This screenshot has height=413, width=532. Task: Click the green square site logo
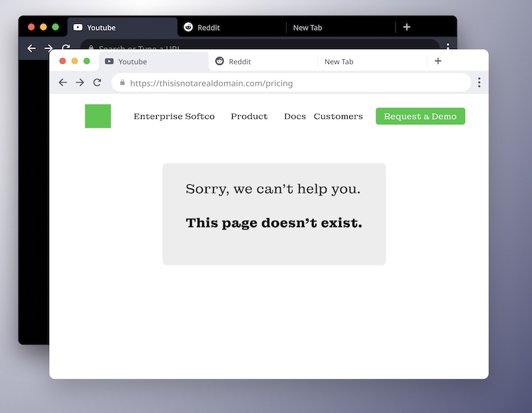(98, 116)
